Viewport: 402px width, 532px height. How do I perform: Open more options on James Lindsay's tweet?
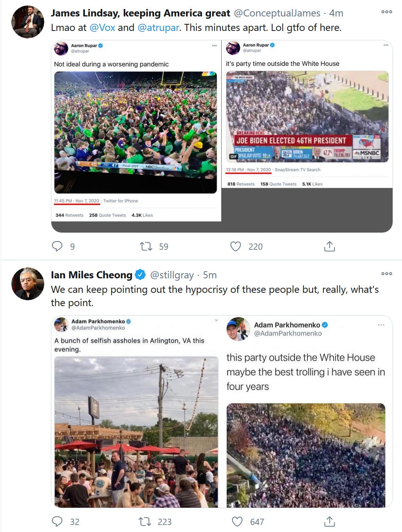[386, 12]
